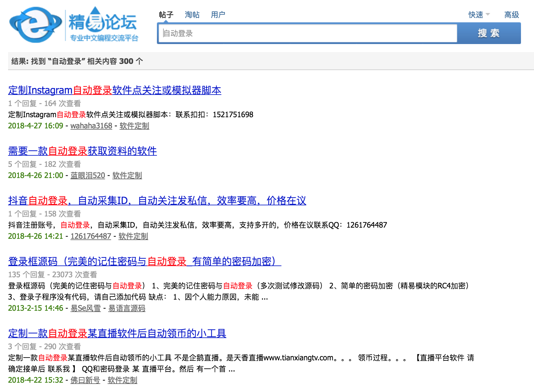Open the 快速 dropdown
534x392 pixels.
coord(479,15)
